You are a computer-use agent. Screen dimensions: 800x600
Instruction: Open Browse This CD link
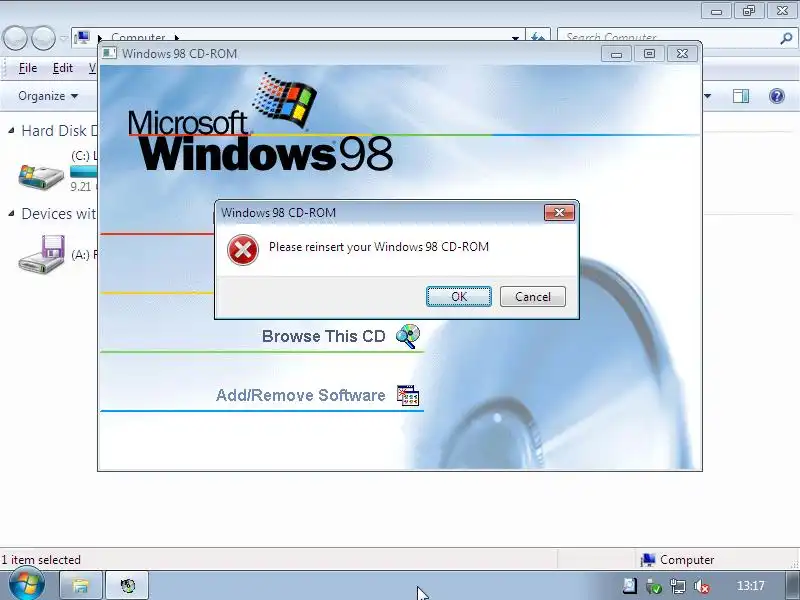pyautogui.click(x=323, y=336)
